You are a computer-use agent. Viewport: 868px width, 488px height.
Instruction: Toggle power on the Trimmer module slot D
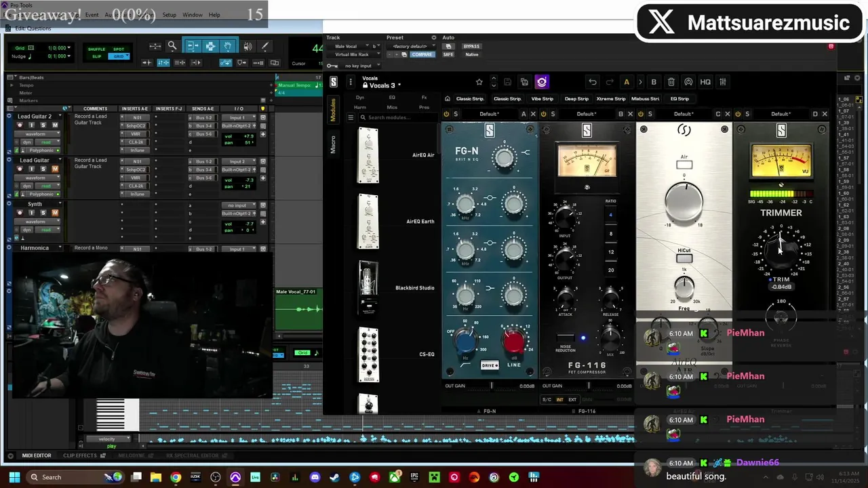tap(738, 114)
